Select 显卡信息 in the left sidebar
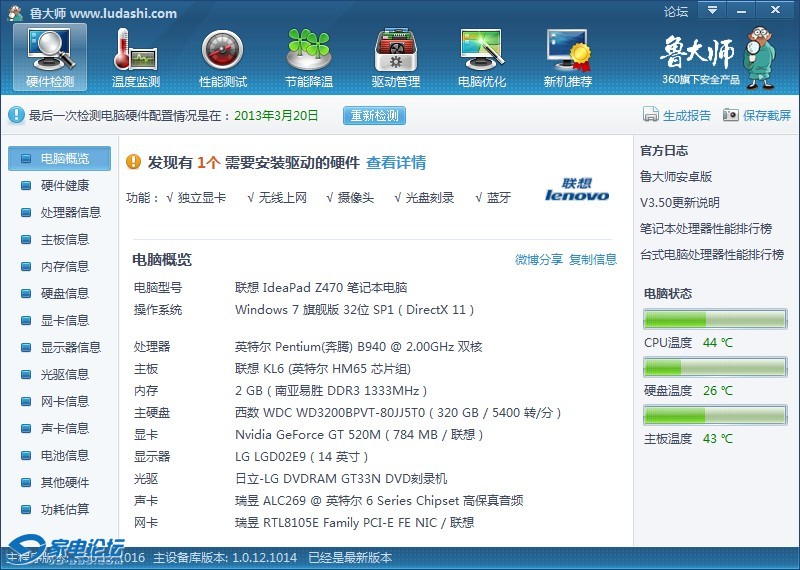This screenshot has height=570, width=800. 64,321
